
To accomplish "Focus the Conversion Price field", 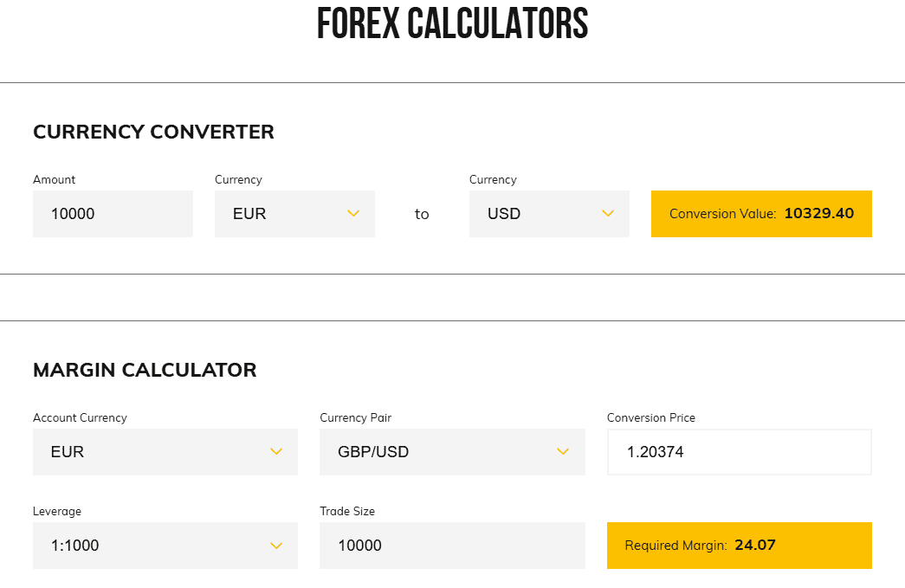I will pos(739,452).
